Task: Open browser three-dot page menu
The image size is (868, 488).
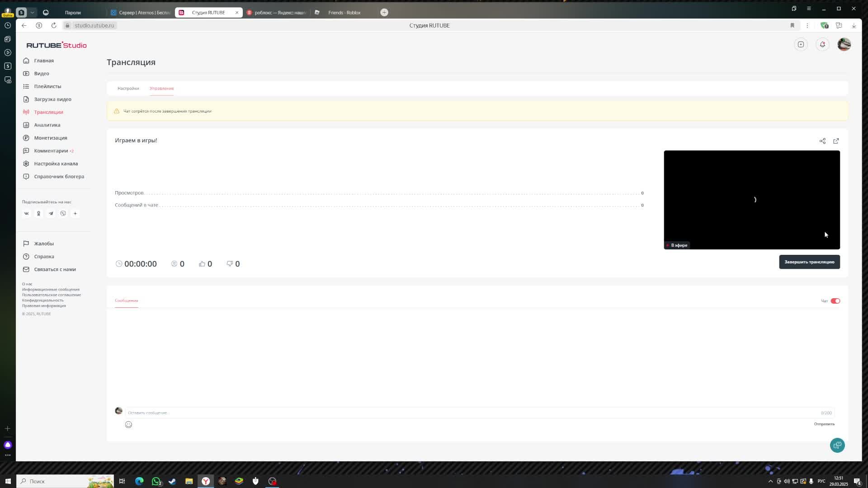Action: 807,25
